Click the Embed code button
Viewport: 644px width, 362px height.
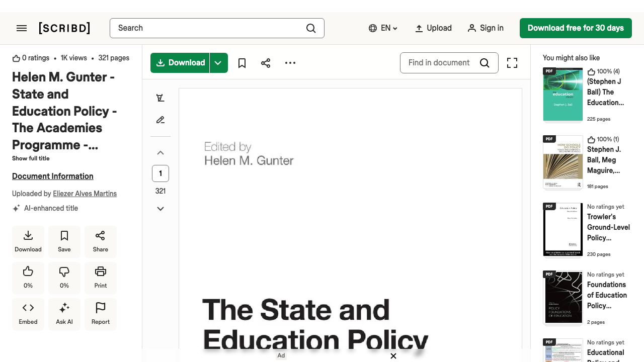[x=28, y=314]
